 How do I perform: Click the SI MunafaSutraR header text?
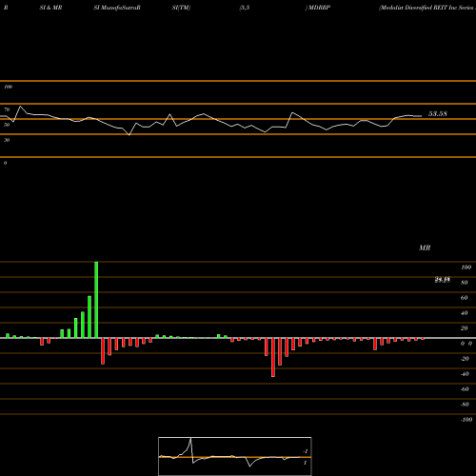pyautogui.click(x=117, y=8)
